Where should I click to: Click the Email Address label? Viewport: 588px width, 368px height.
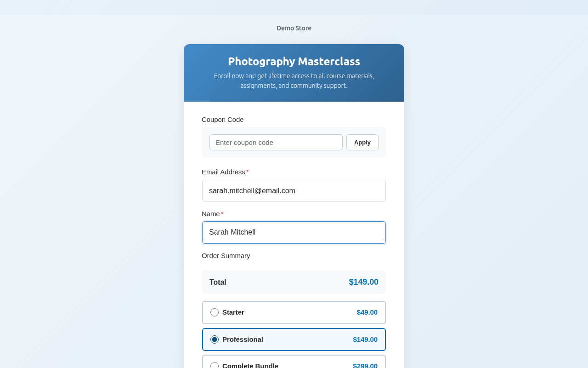[x=223, y=172]
